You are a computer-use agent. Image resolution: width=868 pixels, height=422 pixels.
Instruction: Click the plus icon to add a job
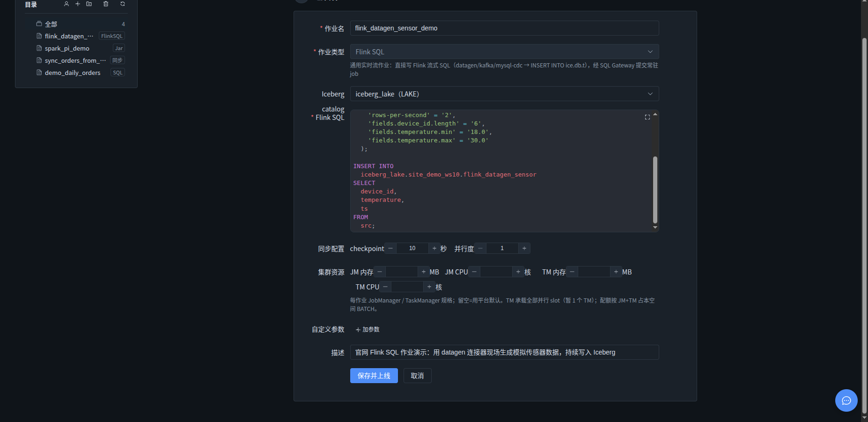78,4
